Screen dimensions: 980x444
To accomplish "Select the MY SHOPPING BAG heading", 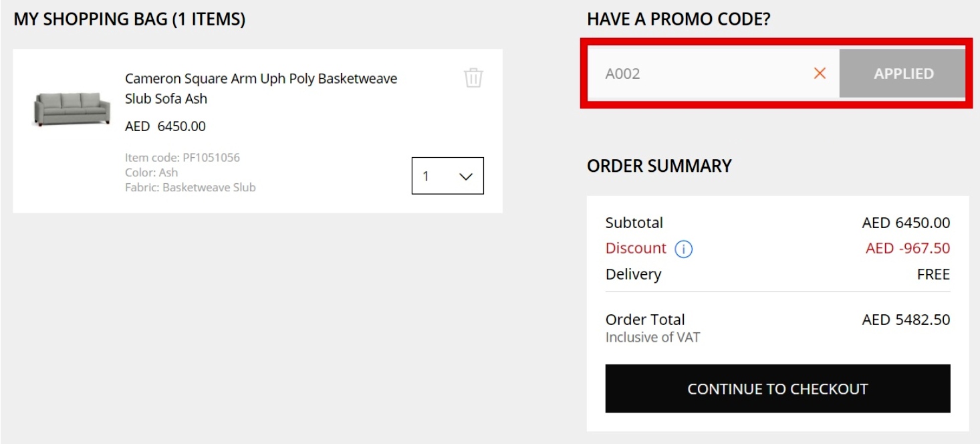I will tap(130, 19).
